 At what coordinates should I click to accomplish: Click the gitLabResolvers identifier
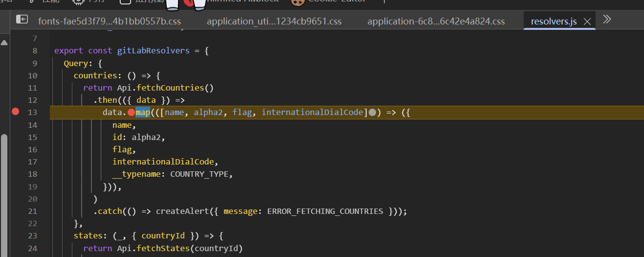coord(153,51)
